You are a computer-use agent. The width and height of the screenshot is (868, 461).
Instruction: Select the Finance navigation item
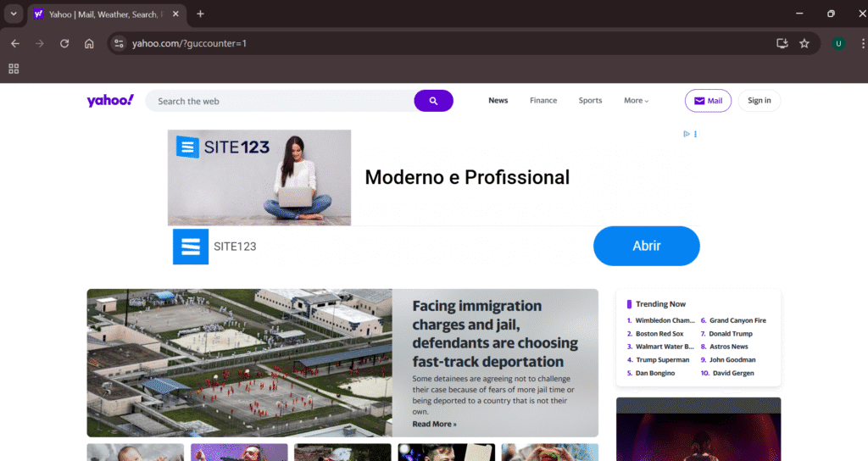(543, 100)
